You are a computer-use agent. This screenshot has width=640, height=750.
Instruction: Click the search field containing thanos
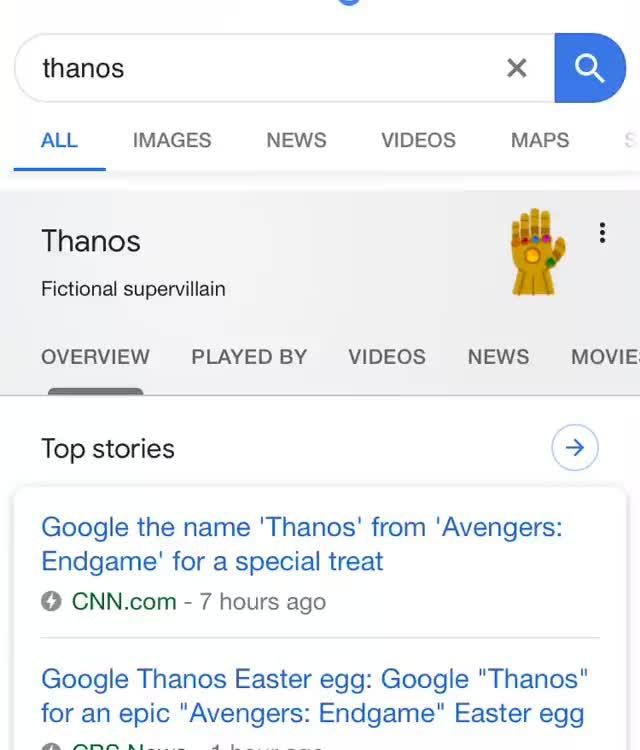coord(260,68)
